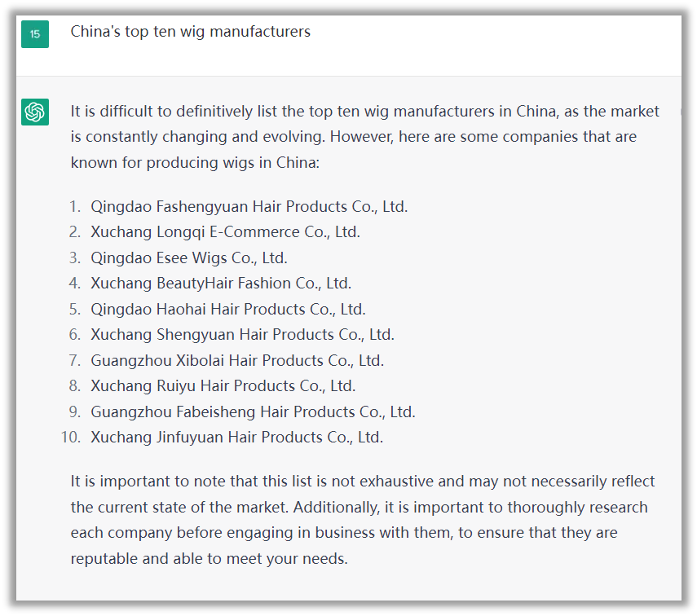Click Qingdao Haohai Hair Products Co., Ltd.
The width and height of the screenshot is (697, 616).
tap(227, 309)
